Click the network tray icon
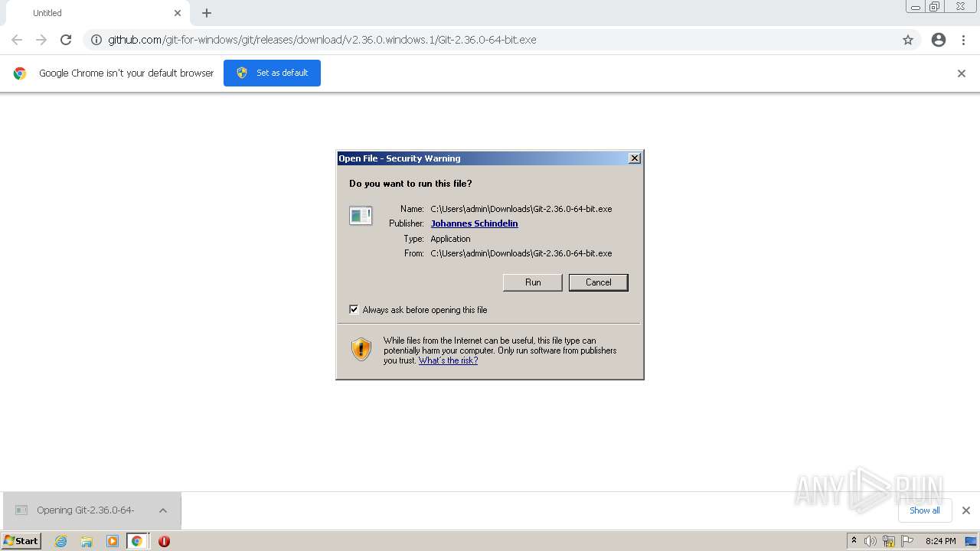The width and height of the screenshot is (980, 551). 888,541
